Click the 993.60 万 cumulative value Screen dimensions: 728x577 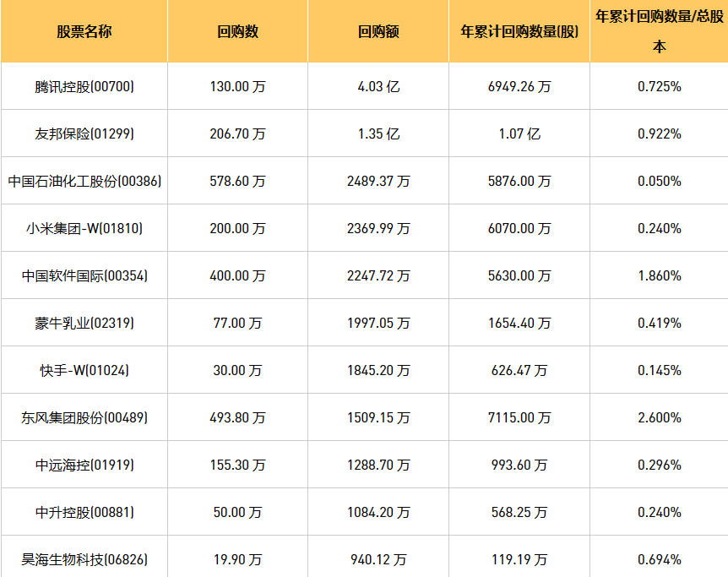pos(519,465)
